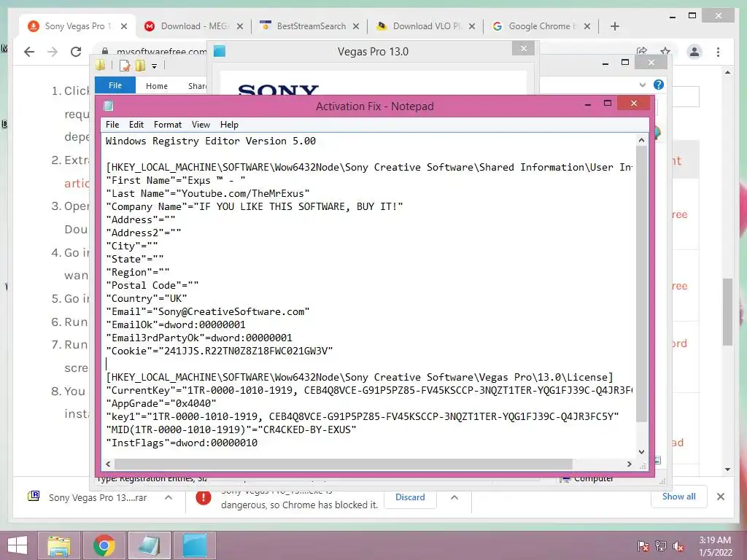Click the Chrome share page icon
Viewport: 747px width, 560px height.
[642, 51]
